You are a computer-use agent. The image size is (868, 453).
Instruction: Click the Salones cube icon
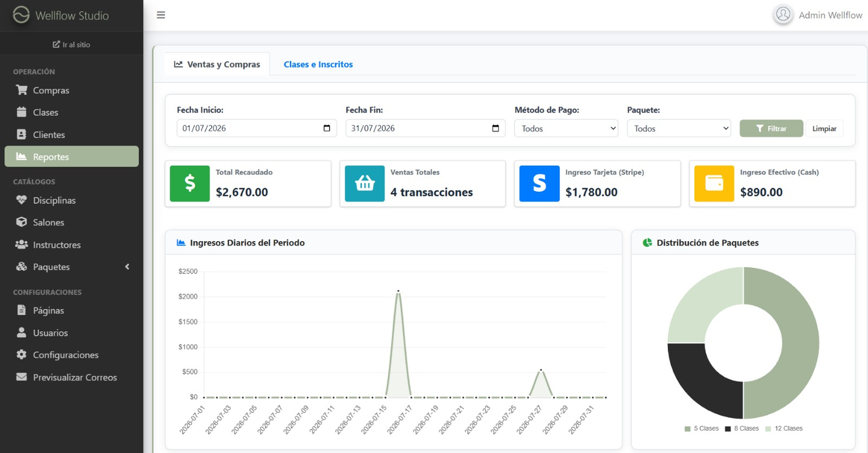(22, 222)
